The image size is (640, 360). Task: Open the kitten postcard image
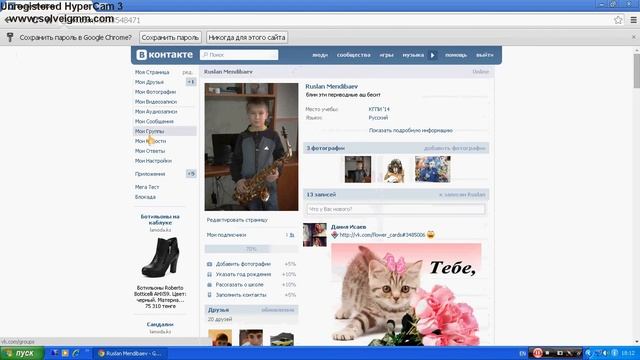pos(406,295)
